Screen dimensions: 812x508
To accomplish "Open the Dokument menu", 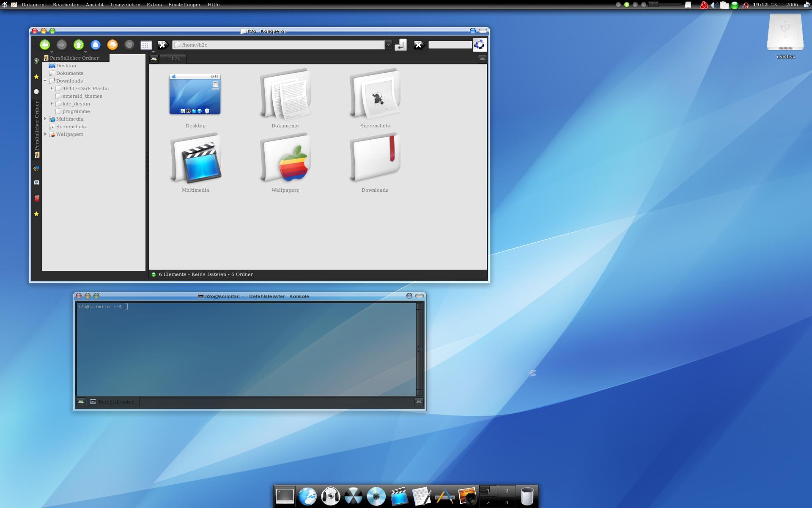I will (x=34, y=5).
